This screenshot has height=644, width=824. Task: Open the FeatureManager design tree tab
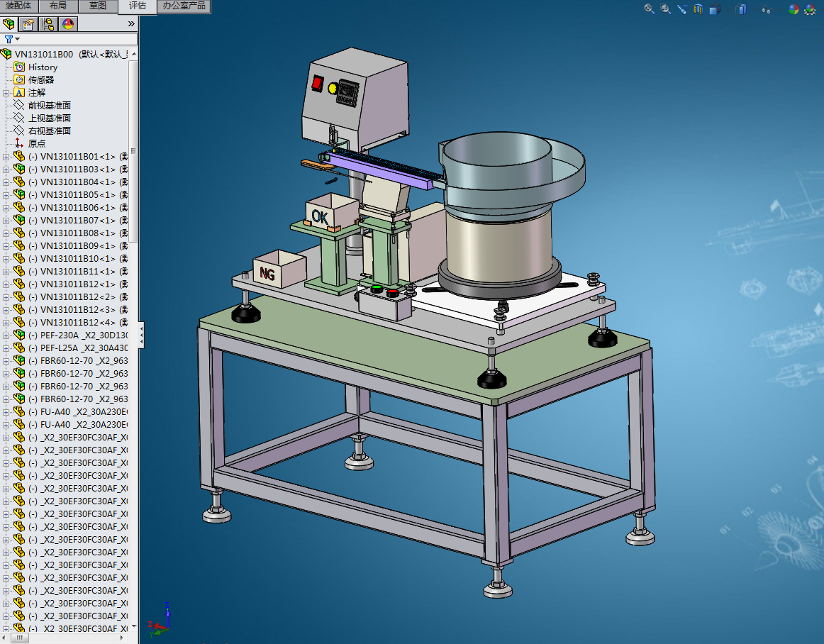coord(9,24)
